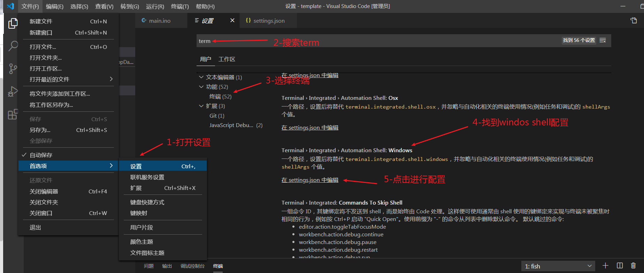Open the 编辑(E) menu
This screenshot has width=644, height=273.
(55, 6)
